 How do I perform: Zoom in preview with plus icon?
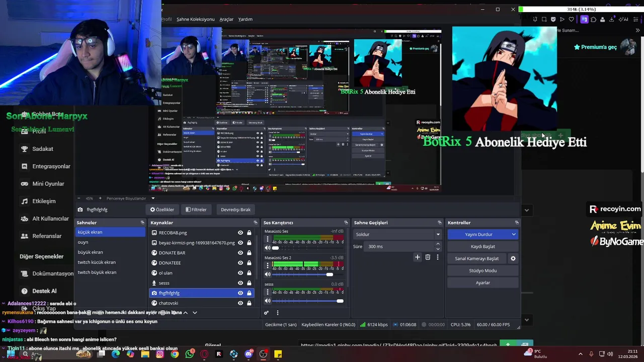(x=100, y=199)
